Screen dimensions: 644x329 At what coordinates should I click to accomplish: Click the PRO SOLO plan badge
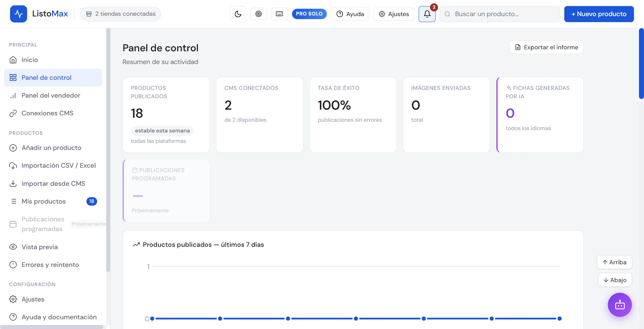[x=309, y=14]
